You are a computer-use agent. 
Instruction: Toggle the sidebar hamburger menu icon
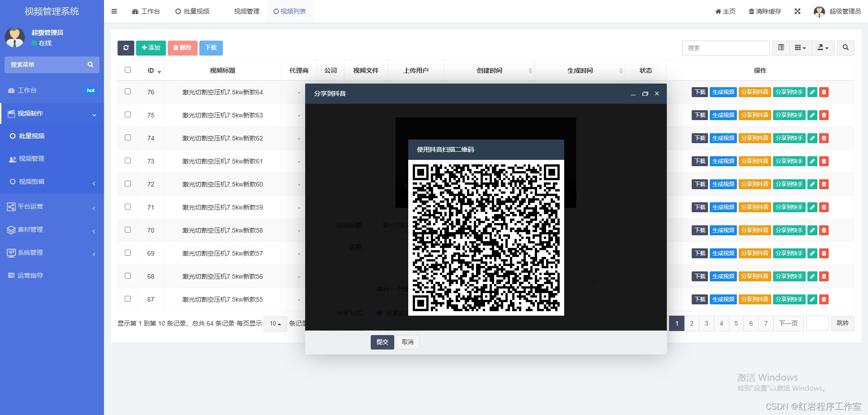click(114, 11)
